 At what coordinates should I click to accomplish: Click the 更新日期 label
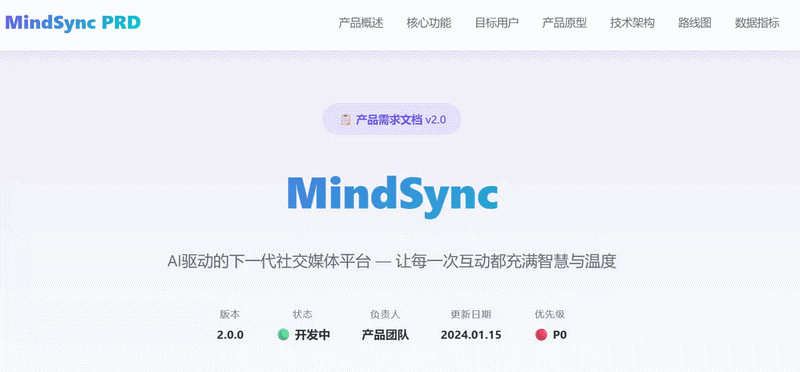pyautogui.click(x=471, y=314)
